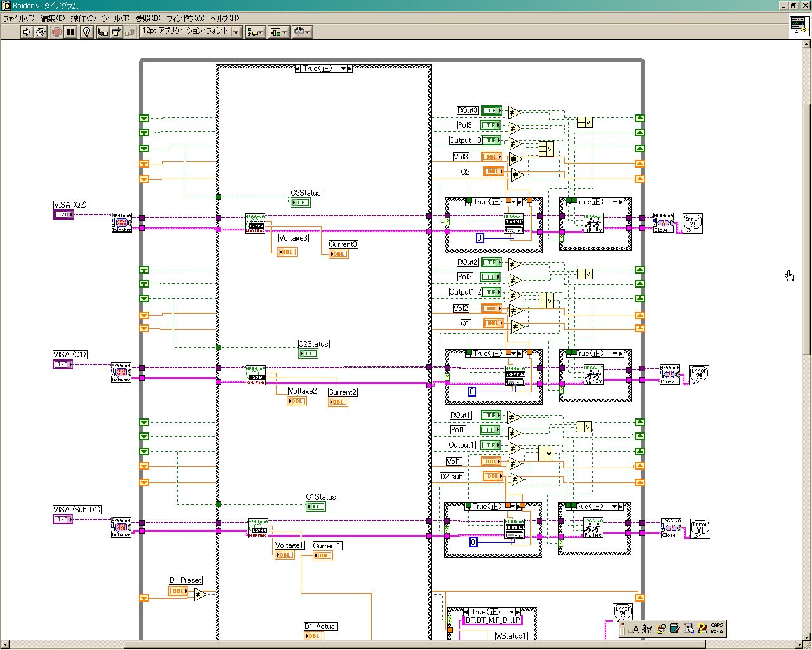Click the Step Into toolbar icon
The height and width of the screenshot is (650, 812).
point(103,32)
